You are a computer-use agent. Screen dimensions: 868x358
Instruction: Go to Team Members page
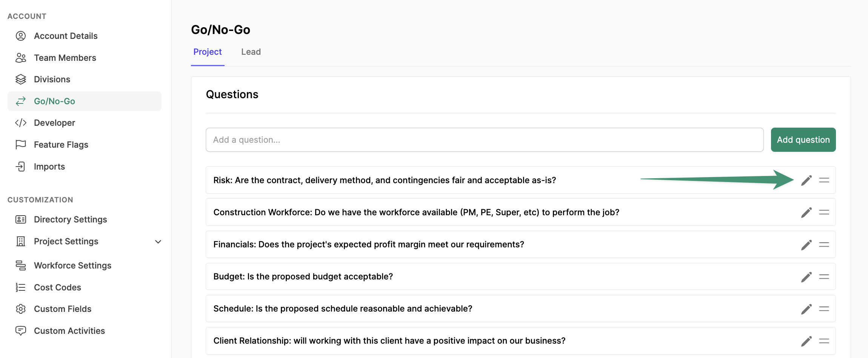[x=65, y=58]
